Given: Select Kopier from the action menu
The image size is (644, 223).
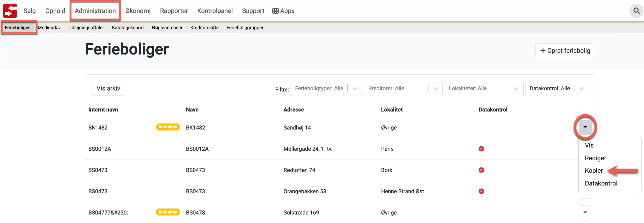Looking at the screenshot, I should [594, 171].
